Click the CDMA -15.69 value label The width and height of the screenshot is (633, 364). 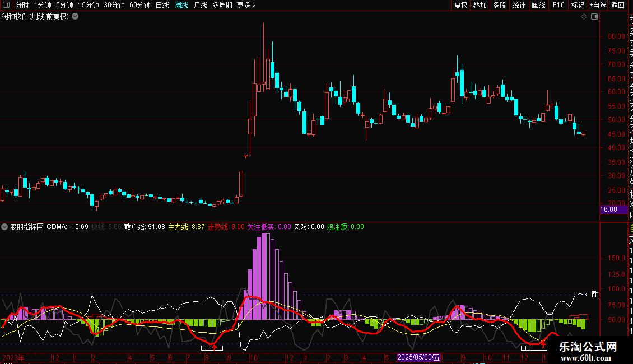(67, 227)
